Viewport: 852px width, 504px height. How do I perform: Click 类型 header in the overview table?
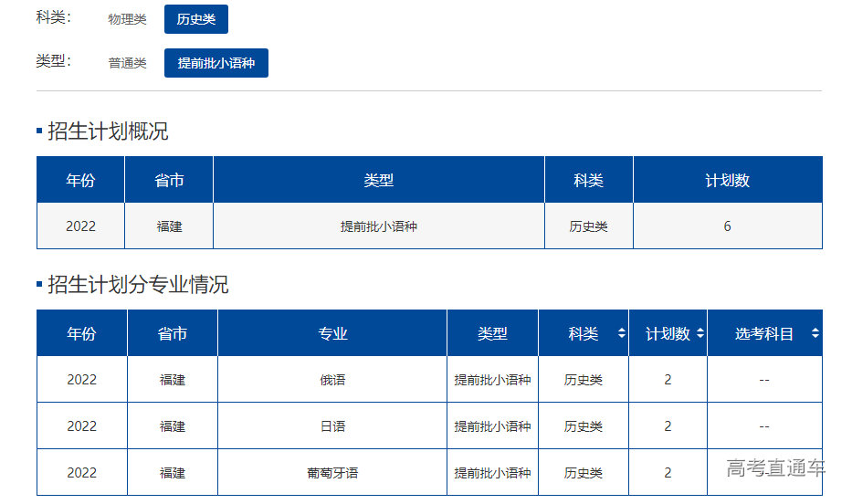pyautogui.click(x=378, y=181)
